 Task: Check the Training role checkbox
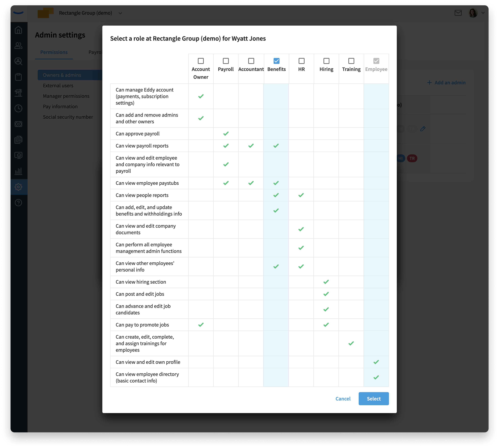click(351, 61)
